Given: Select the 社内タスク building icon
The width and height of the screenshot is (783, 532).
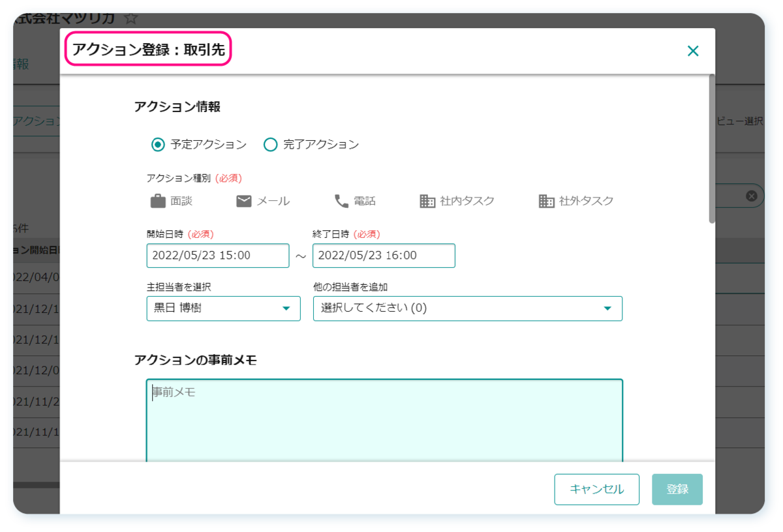Looking at the screenshot, I should [x=427, y=201].
